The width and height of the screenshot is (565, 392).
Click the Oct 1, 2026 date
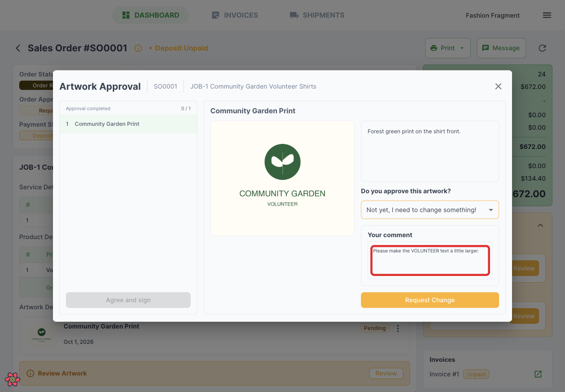(x=78, y=342)
